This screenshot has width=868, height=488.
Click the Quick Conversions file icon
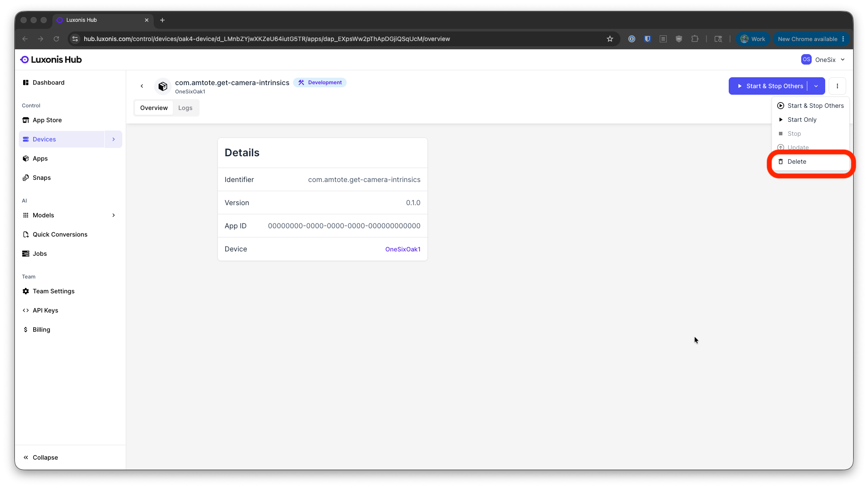pyautogui.click(x=26, y=234)
